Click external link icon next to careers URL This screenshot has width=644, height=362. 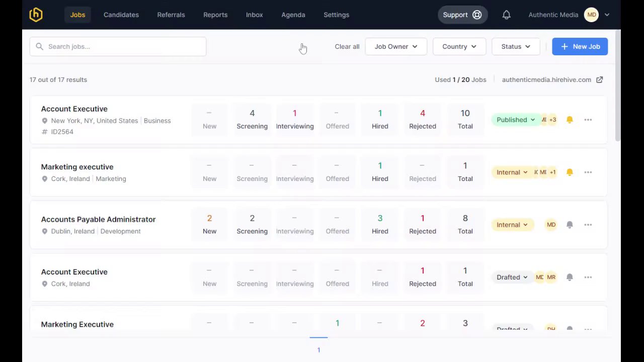pos(599,79)
